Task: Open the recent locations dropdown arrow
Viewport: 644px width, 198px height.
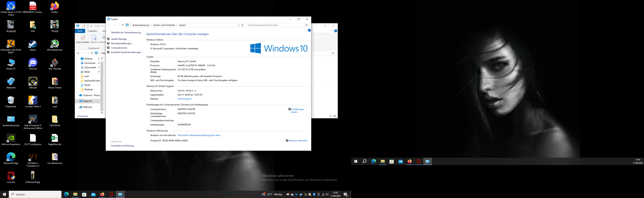Action: [119, 25]
